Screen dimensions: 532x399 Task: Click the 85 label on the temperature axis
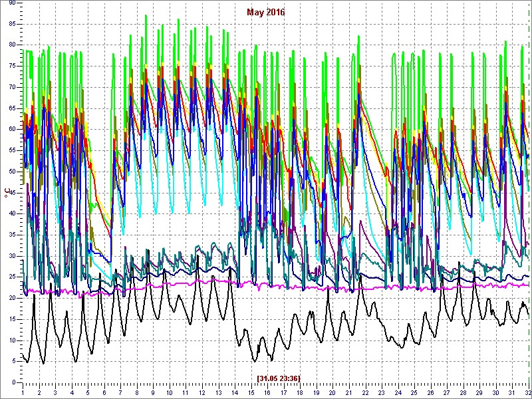click(x=12, y=24)
